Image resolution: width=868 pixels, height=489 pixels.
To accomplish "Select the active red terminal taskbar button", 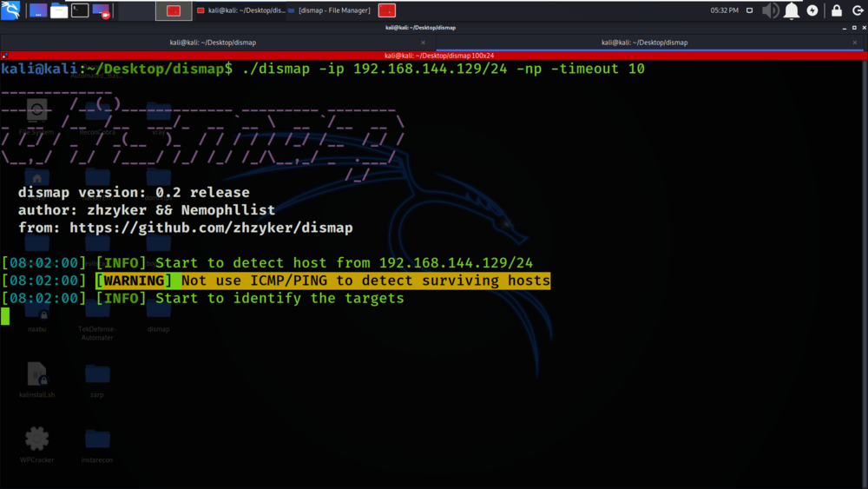I will (x=174, y=10).
